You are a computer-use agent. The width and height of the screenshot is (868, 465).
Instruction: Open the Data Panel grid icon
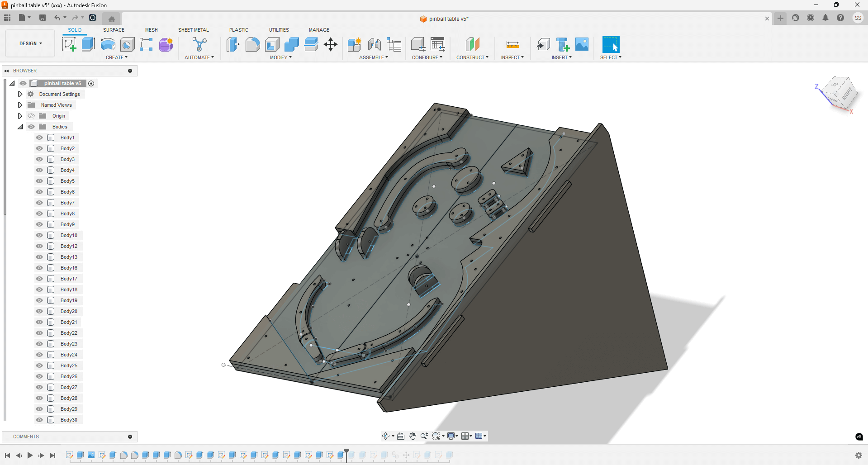(x=7, y=18)
